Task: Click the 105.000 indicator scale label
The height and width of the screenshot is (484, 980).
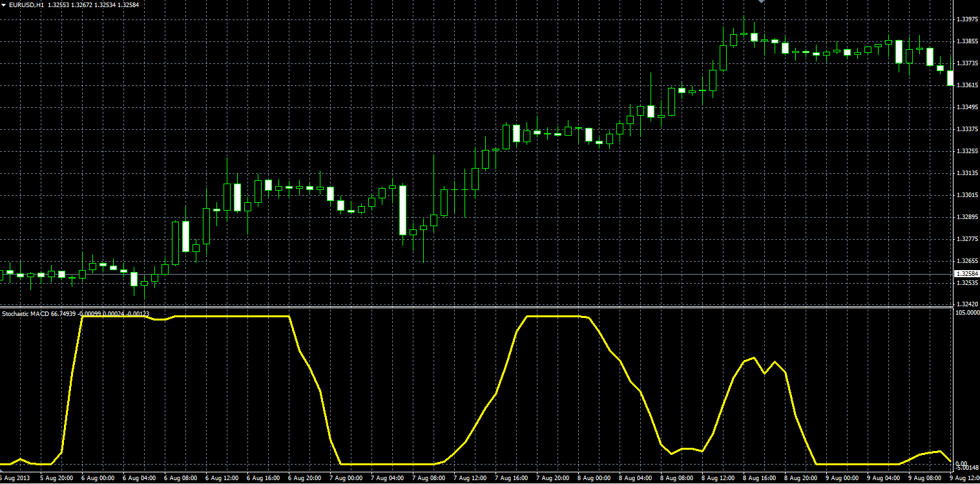Action: [x=966, y=313]
